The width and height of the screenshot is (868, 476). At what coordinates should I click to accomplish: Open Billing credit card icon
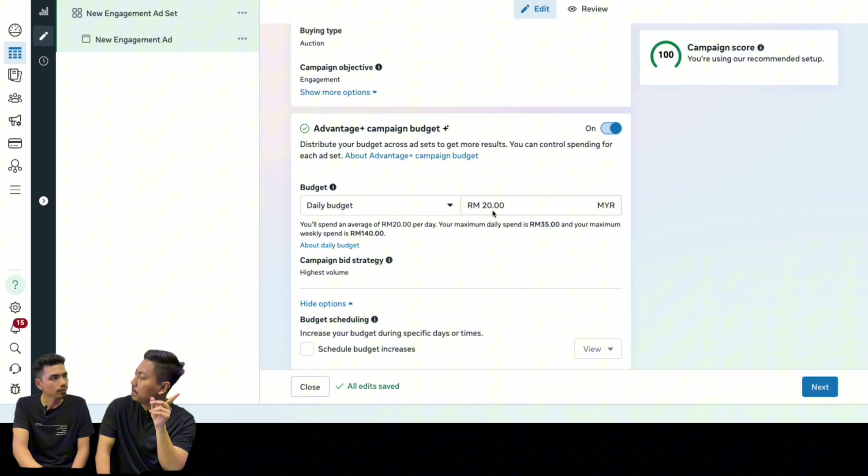click(x=15, y=143)
